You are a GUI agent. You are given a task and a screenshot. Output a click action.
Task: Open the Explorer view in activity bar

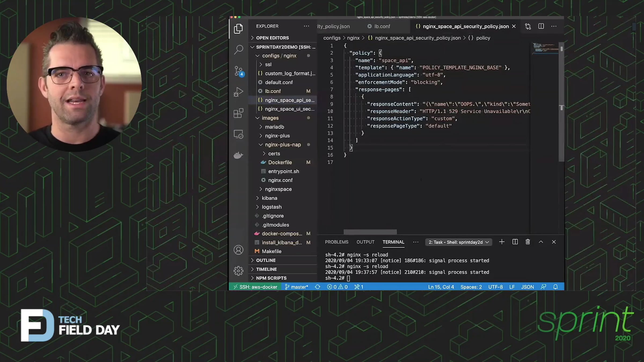click(x=238, y=29)
